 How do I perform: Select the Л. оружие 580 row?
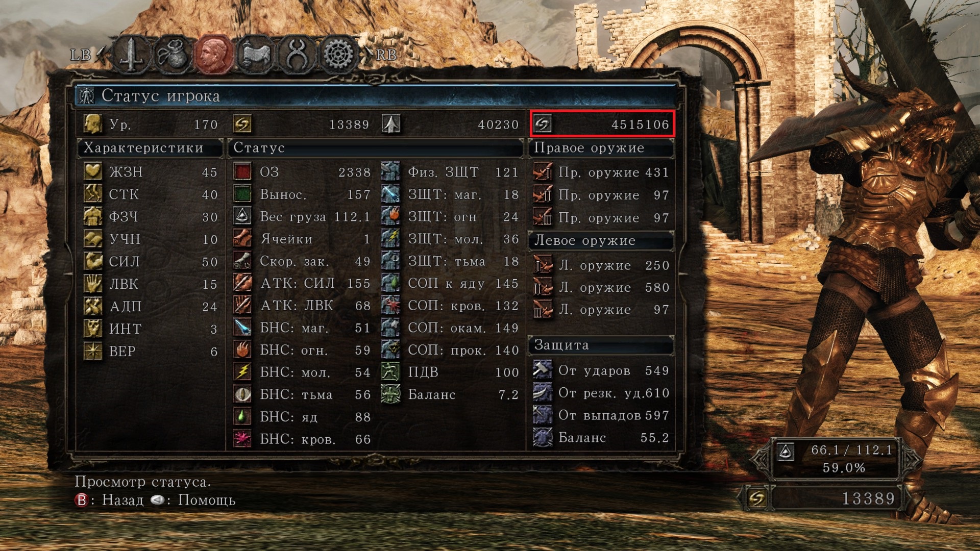pyautogui.click(x=601, y=287)
